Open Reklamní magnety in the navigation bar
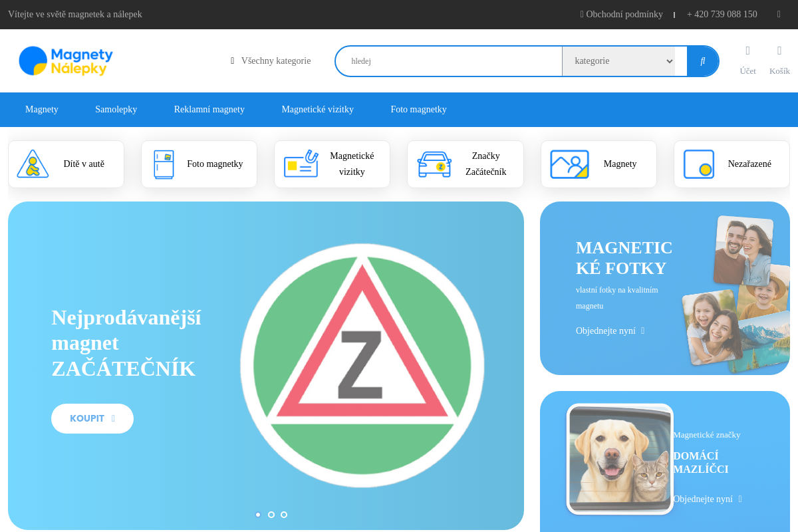798x532 pixels. click(209, 110)
